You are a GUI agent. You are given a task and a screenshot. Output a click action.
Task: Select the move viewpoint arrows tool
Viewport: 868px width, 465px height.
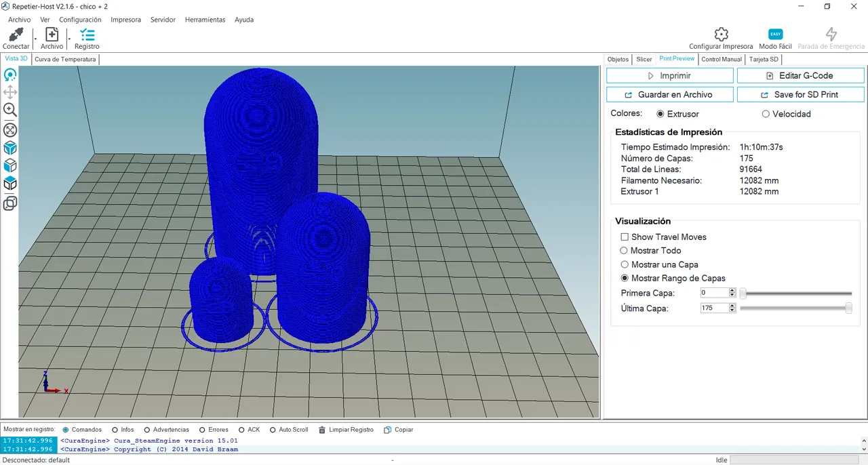[x=10, y=92]
